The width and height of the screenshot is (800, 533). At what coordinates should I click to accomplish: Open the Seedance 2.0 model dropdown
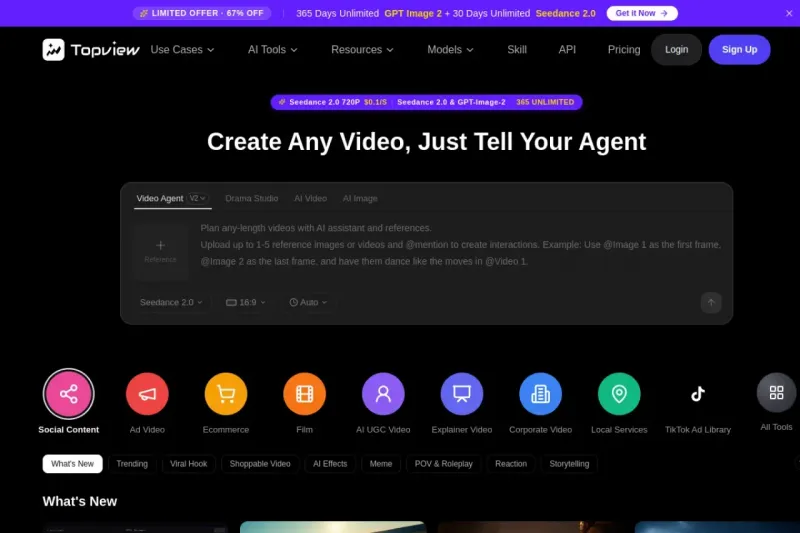171,302
